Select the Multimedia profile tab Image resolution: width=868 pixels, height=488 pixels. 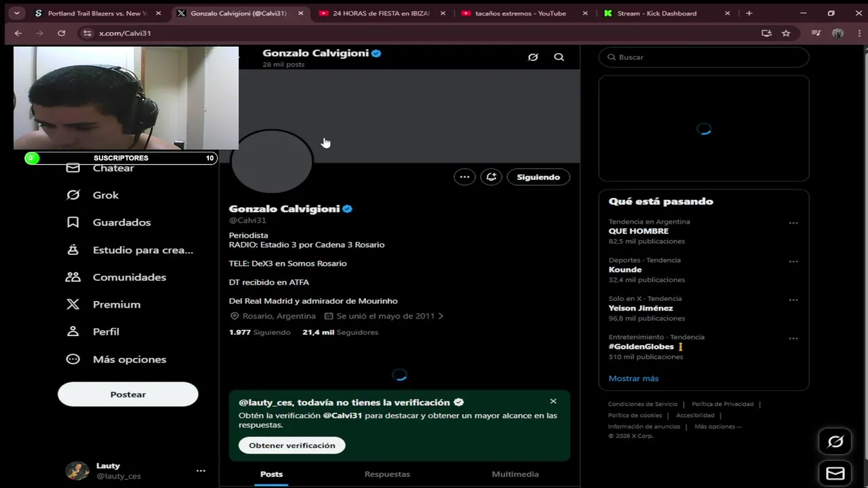pyautogui.click(x=515, y=474)
